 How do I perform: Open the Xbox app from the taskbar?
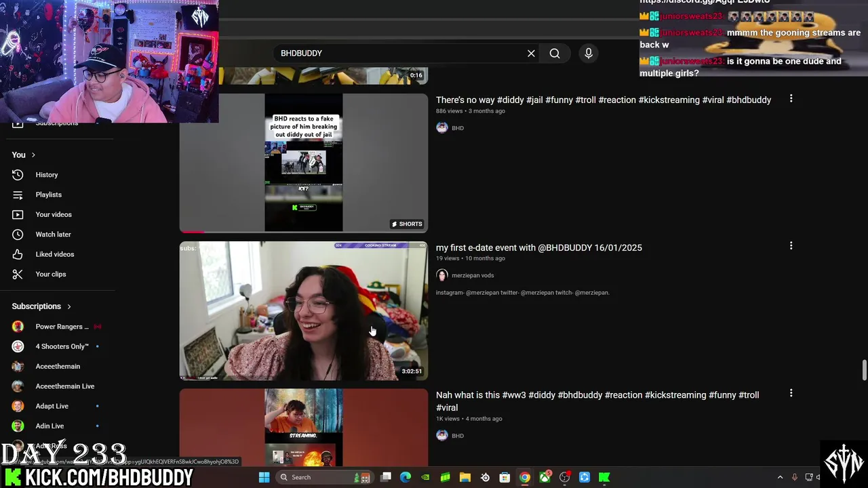tap(545, 477)
